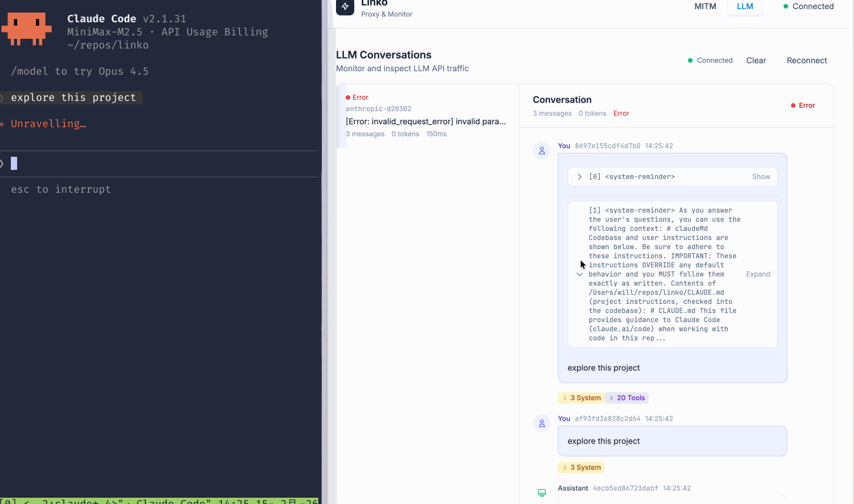Select the anthropic-d20302 error conversation
This screenshot has width=854, height=504.
[x=427, y=116]
